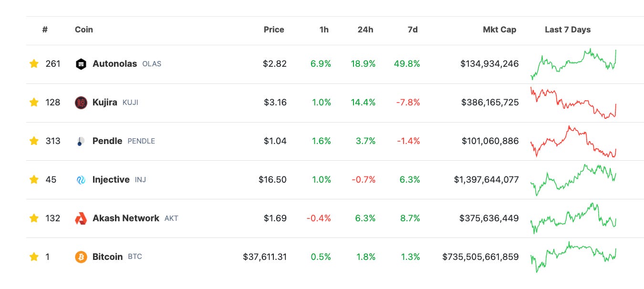The image size is (644, 289).
Task: Click Autonolas 49.8% gain value
Action: coord(407,63)
